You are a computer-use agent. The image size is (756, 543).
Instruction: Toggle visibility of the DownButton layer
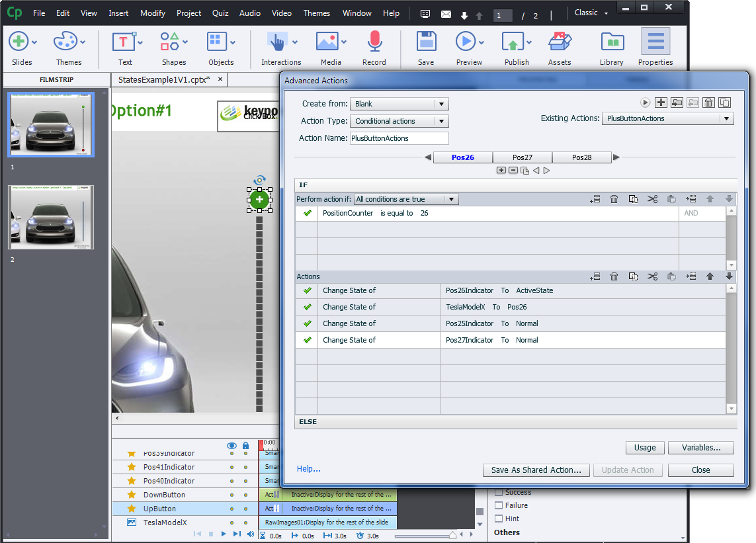tap(231, 495)
